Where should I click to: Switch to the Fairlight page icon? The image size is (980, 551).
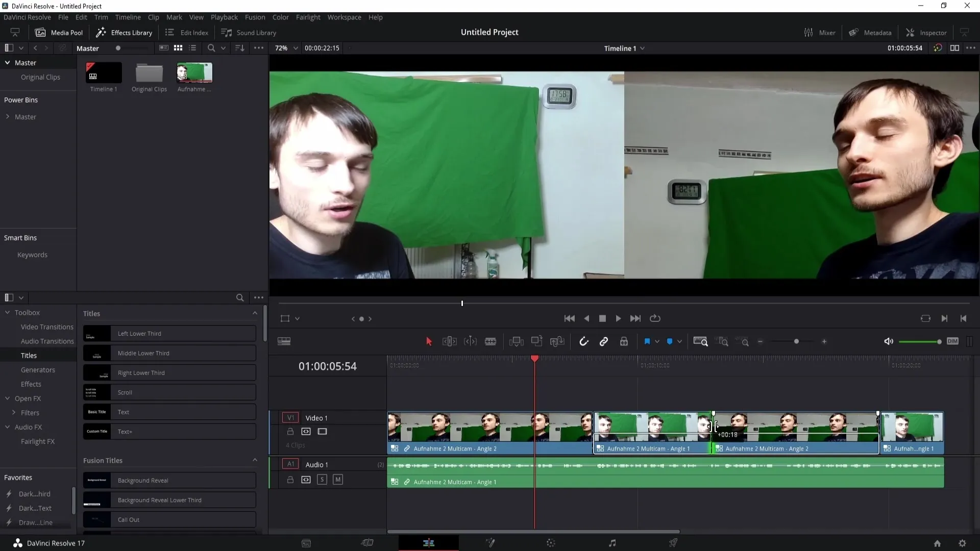612,543
